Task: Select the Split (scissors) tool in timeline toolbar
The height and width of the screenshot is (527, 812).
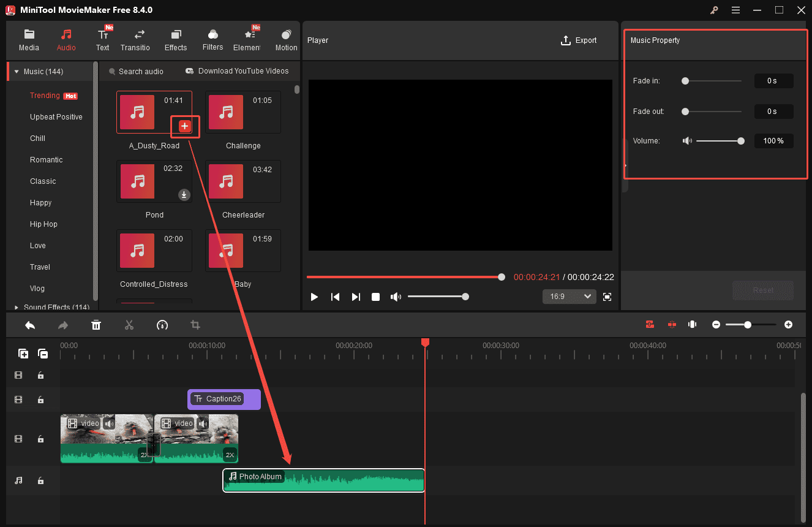Action: (129, 325)
